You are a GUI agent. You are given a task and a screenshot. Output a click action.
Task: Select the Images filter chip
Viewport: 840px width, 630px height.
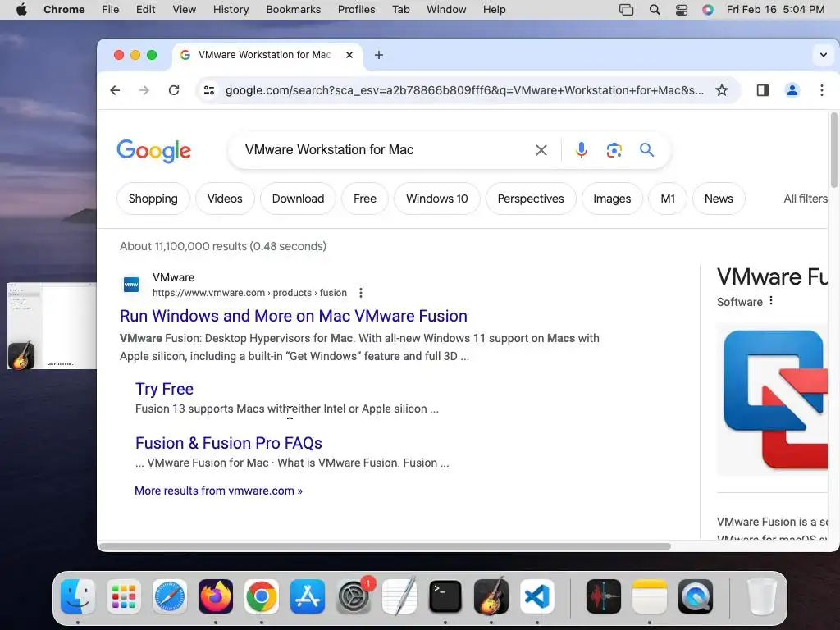coord(612,199)
